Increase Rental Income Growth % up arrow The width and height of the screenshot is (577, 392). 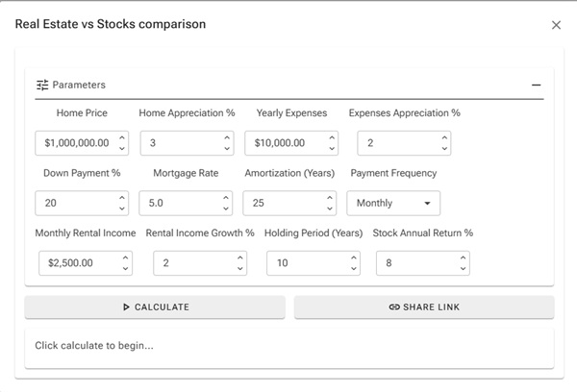[239, 257]
